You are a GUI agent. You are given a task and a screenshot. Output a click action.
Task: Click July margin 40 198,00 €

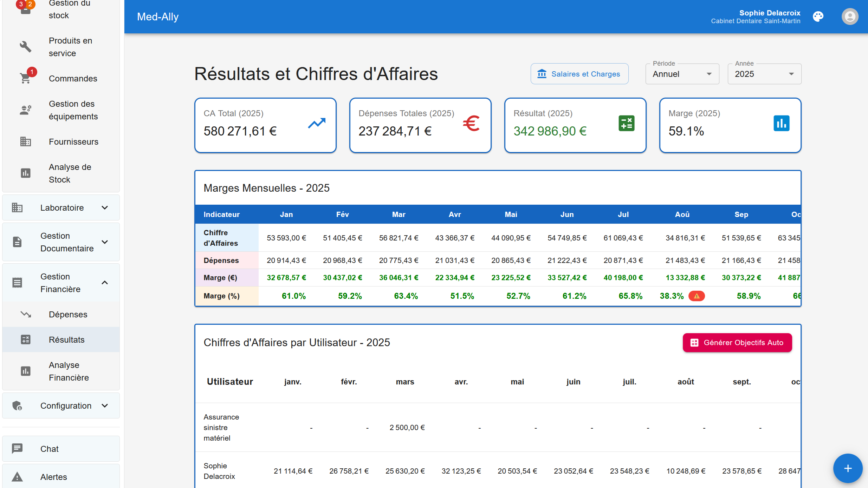[x=623, y=277]
